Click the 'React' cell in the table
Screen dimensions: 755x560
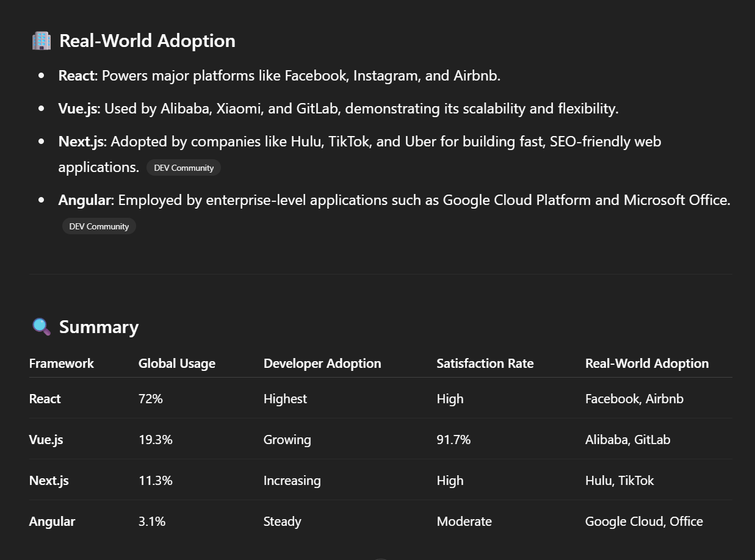[x=45, y=399]
